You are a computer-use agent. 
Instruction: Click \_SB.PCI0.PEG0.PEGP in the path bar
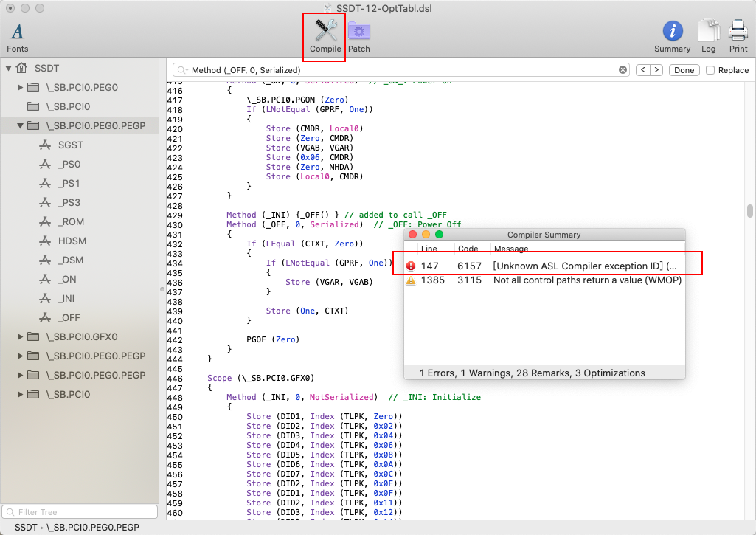coord(93,528)
